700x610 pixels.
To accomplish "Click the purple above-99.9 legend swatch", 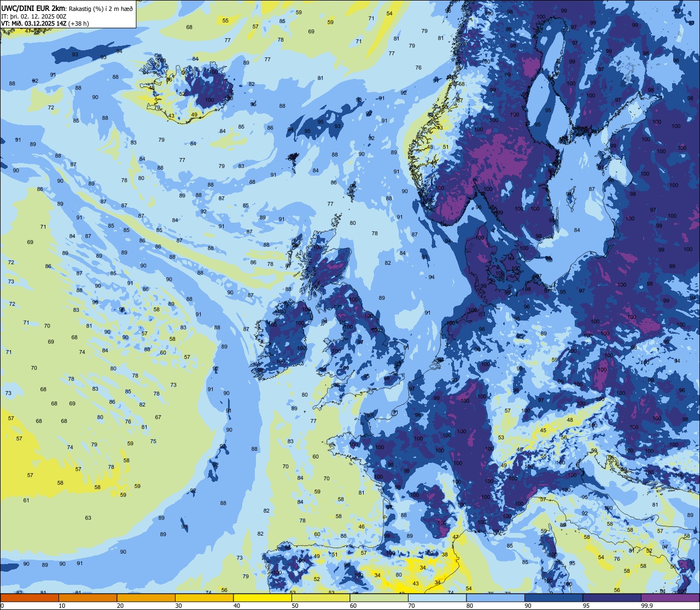I will tap(670, 597).
